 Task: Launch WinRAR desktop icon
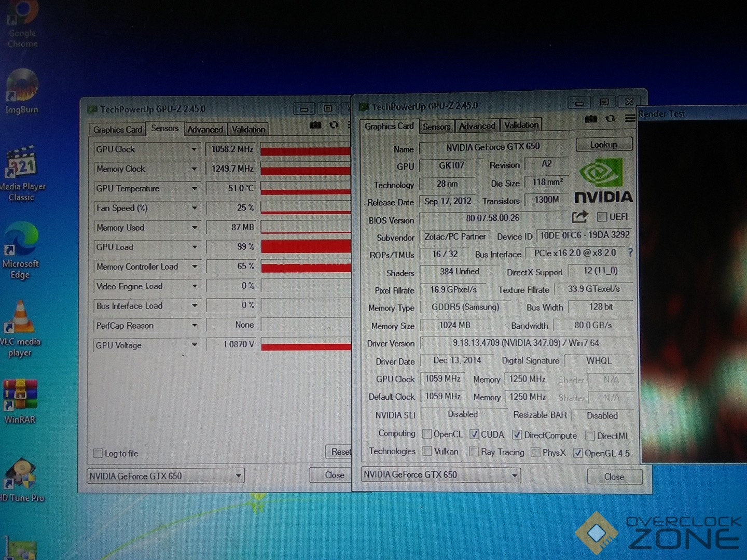pos(20,401)
